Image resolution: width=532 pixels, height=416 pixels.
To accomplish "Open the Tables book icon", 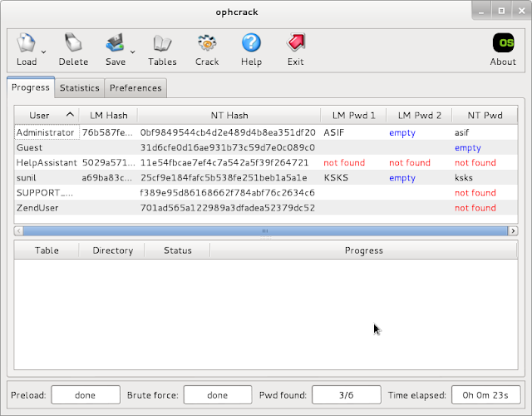I will (x=162, y=43).
